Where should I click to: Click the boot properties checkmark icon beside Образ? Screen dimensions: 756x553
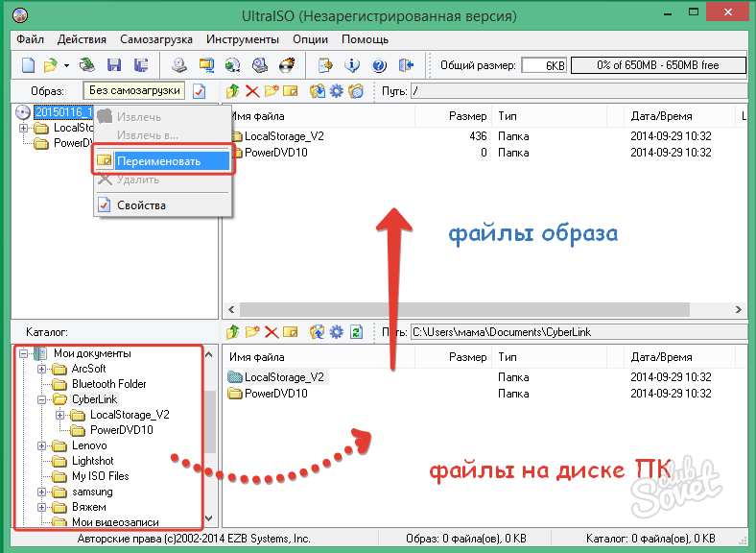[x=200, y=90]
